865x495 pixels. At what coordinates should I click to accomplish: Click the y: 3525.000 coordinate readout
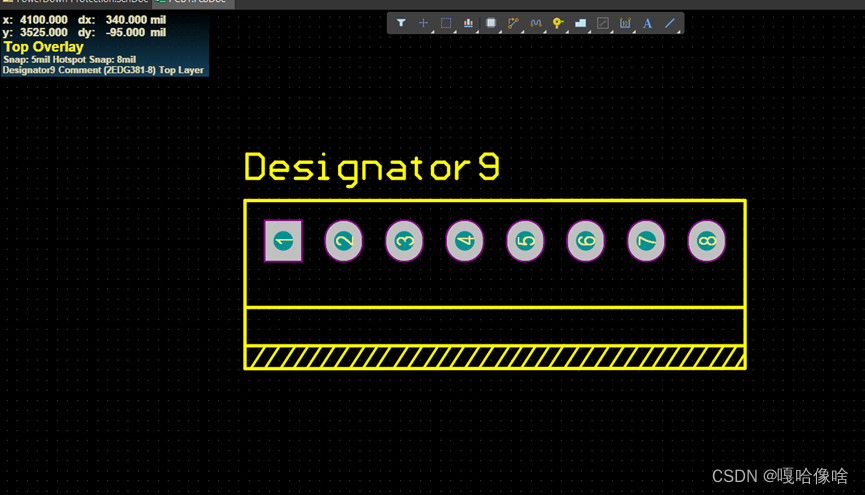35,33
